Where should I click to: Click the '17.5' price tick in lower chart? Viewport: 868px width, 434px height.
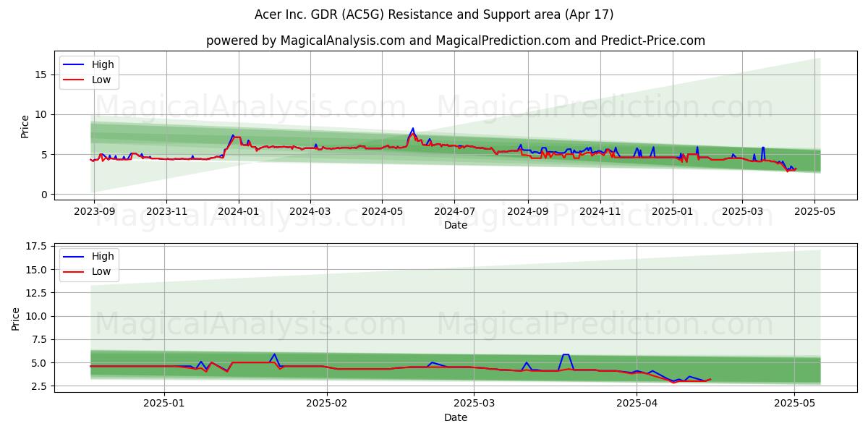click(37, 247)
